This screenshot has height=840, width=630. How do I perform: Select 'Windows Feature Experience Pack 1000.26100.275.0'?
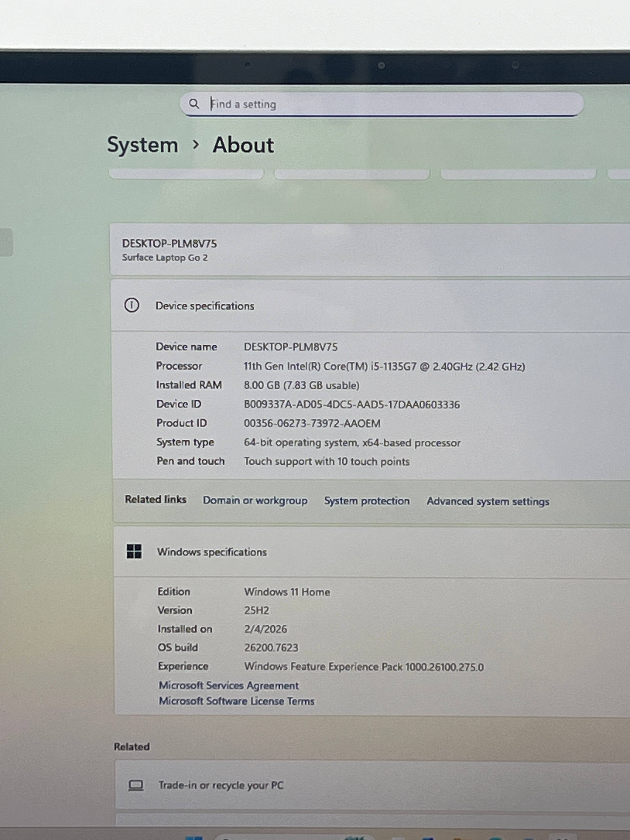click(x=364, y=667)
